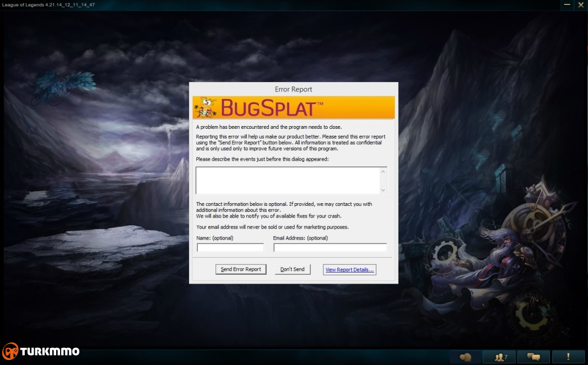Image resolution: width=588 pixels, height=365 pixels.
Task: Click the Send Error Report button
Action: (241, 269)
